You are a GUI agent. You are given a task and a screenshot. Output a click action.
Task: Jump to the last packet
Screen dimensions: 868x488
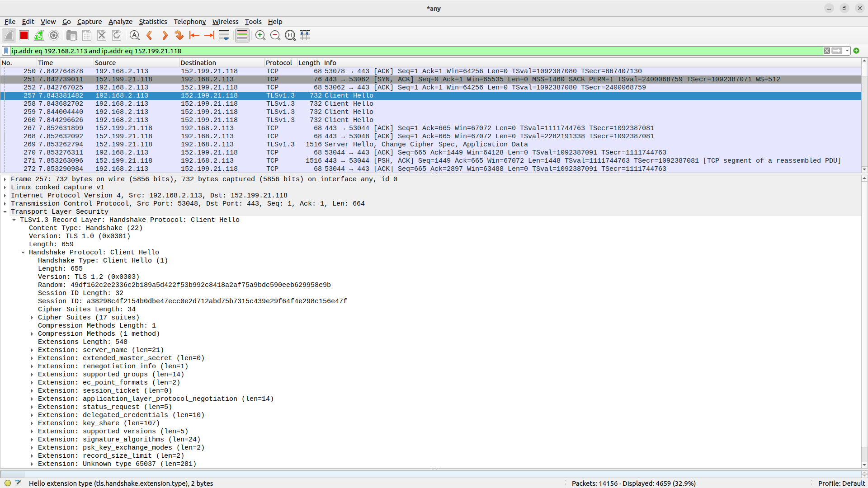coord(209,35)
